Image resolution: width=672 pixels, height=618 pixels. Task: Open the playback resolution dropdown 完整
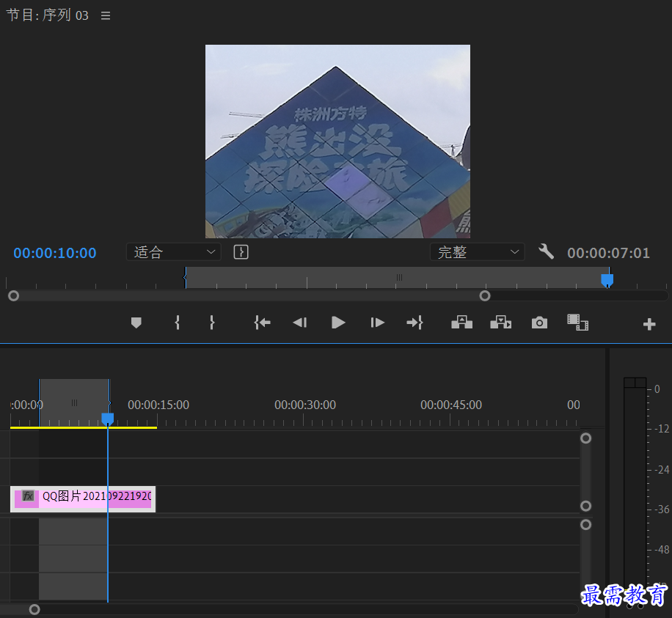(478, 252)
